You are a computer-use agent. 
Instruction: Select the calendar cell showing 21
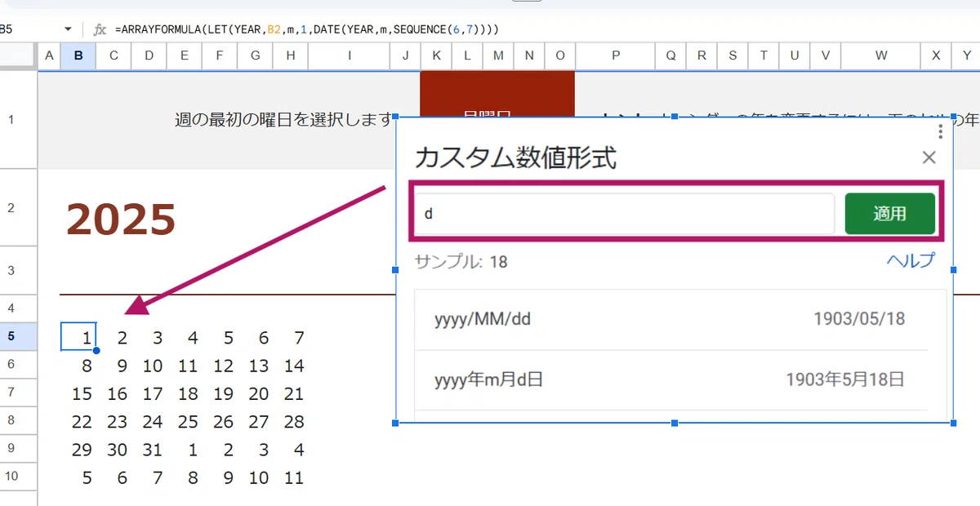click(x=292, y=393)
